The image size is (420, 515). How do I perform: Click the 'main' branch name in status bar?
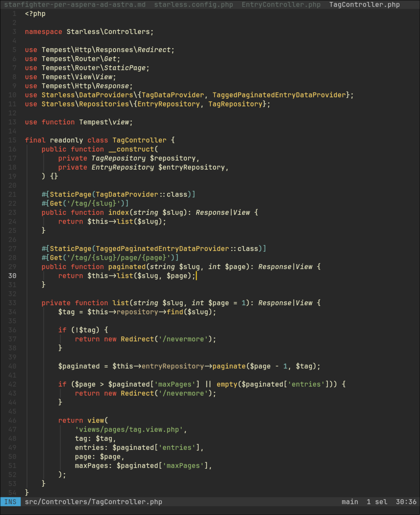click(x=350, y=502)
